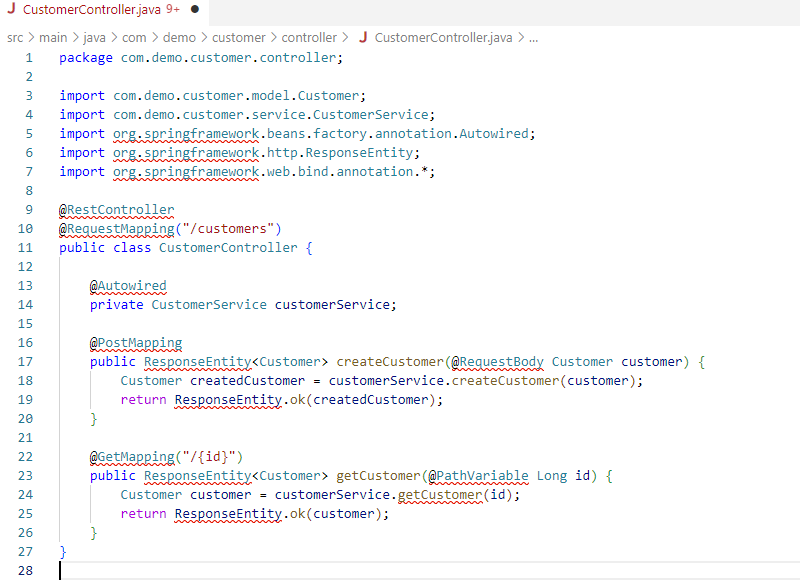Click underlined 'getCustomer' call on line 24
This screenshot has width=800, height=580.
tap(440, 495)
